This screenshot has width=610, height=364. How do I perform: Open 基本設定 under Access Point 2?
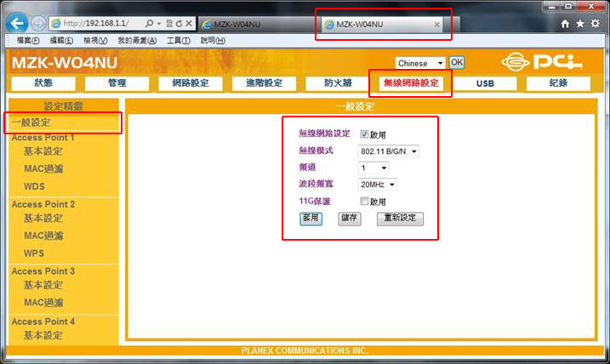click(x=43, y=219)
